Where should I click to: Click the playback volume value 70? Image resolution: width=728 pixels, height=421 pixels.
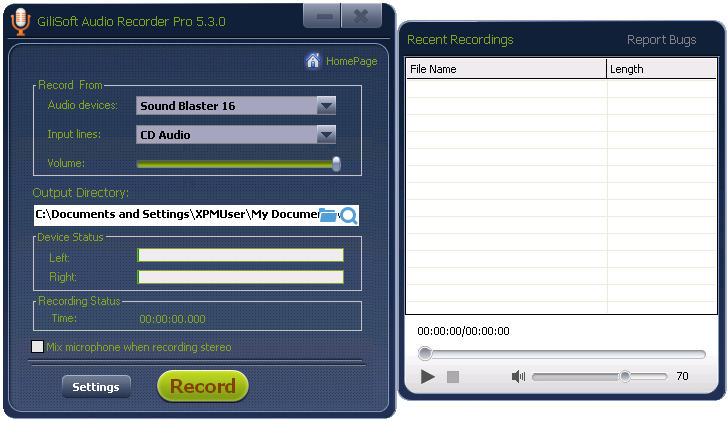[x=682, y=376]
